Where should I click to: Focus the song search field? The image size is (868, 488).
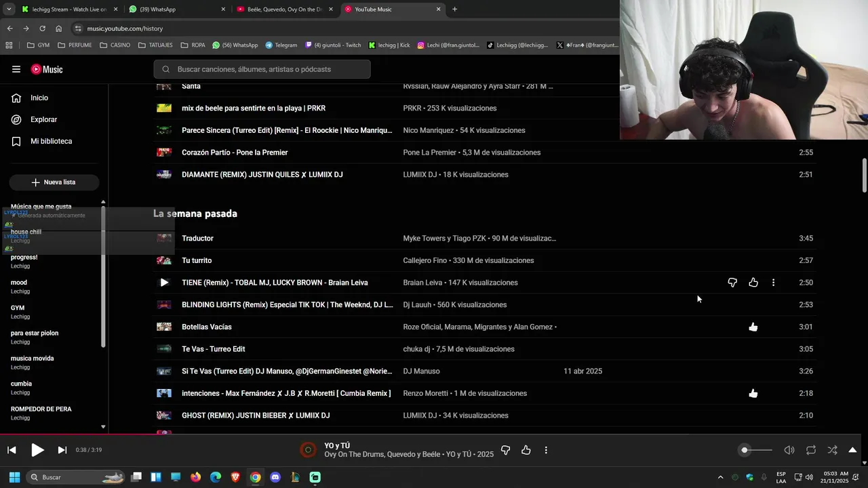[x=262, y=69]
